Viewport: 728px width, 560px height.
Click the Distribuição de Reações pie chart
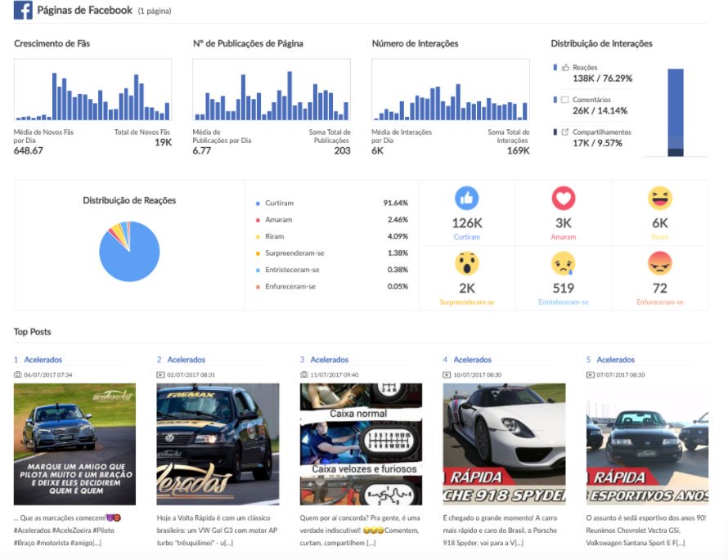tap(129, 252)
